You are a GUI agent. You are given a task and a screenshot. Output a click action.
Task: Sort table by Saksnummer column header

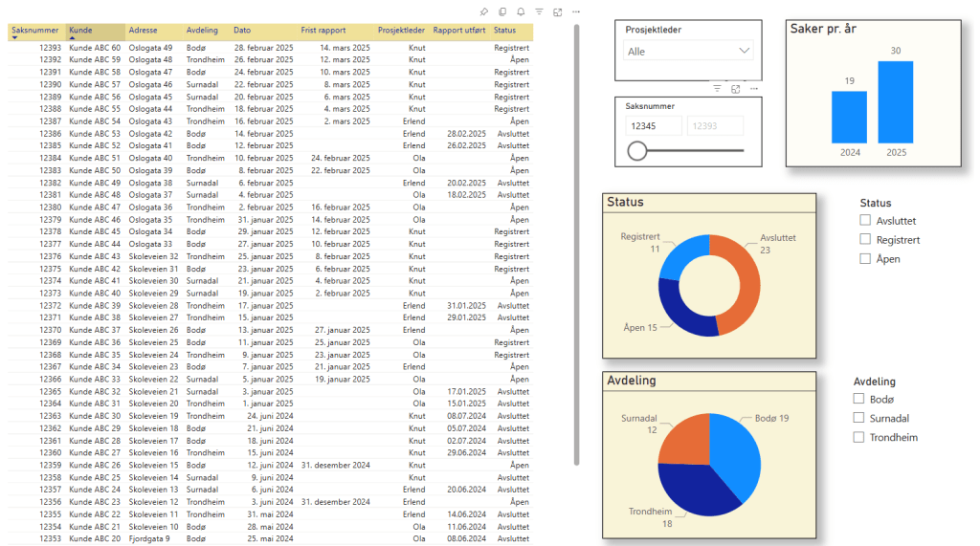click(34, 31)
